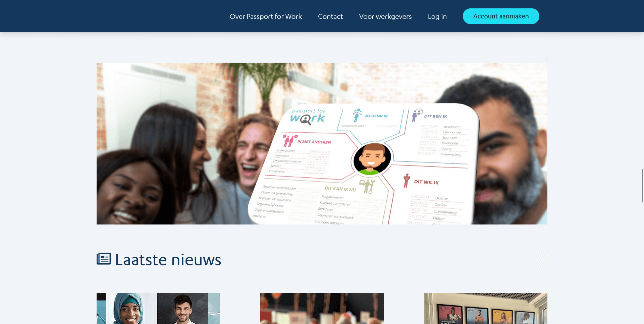This screenshot has width=644, height=324.
Task: Open news article showing framed wall posters
Action: click(486, 308)
